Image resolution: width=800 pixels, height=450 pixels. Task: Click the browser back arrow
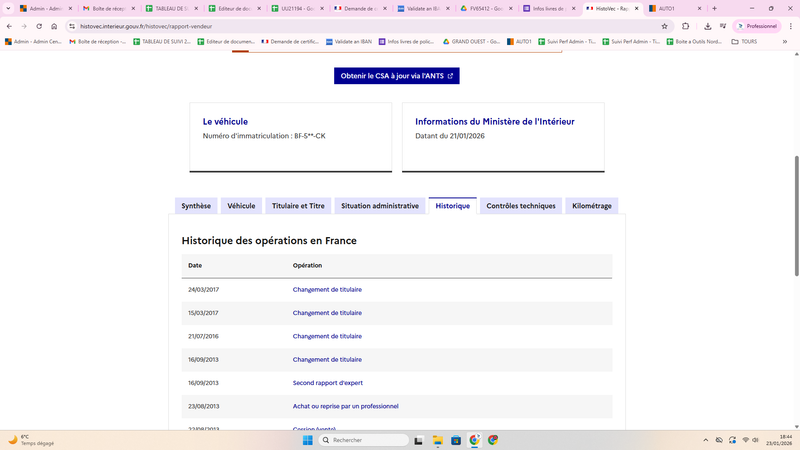9,26
